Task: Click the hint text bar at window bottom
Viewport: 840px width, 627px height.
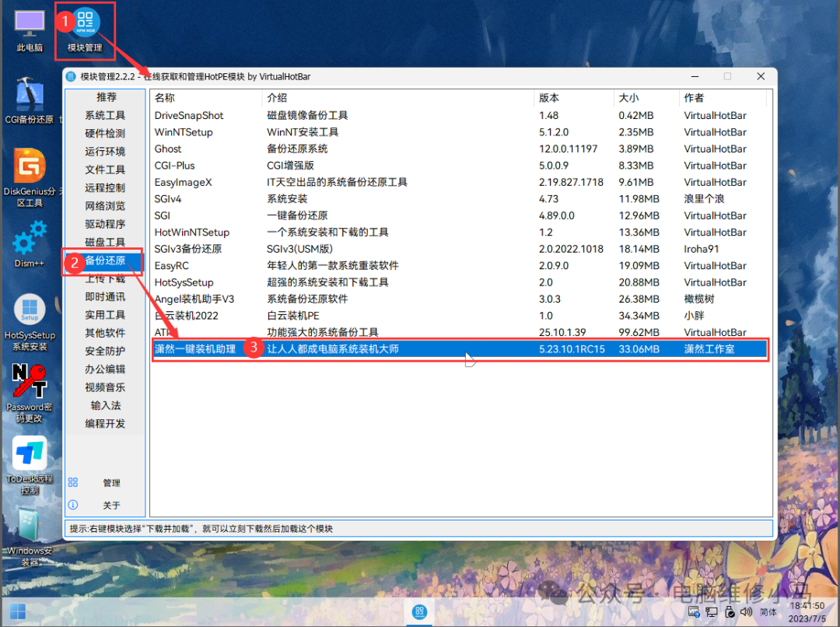Action: pos(418,528)
